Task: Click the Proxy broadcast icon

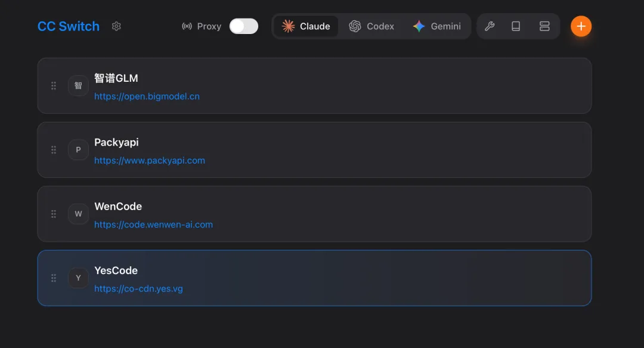Action: (187, 26)
